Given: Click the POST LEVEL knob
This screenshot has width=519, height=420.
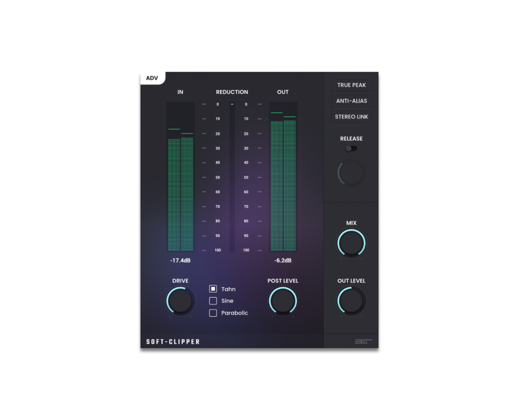Looking at the screenshot, I should coord(283,301).
